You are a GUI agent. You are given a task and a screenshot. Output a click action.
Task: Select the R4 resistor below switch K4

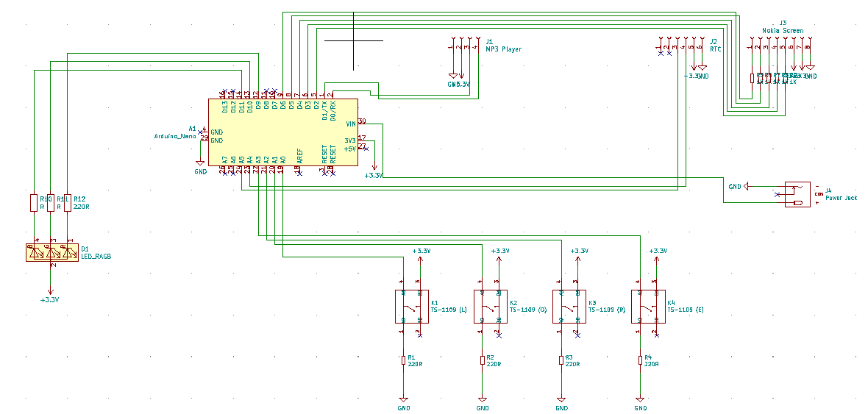640,360
